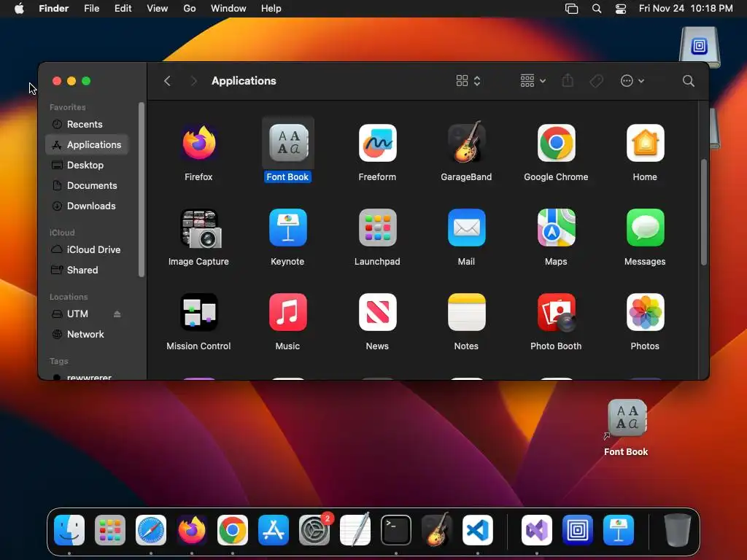Select the Music app icon
Screen dimensions: 747x560
point(287,312)
